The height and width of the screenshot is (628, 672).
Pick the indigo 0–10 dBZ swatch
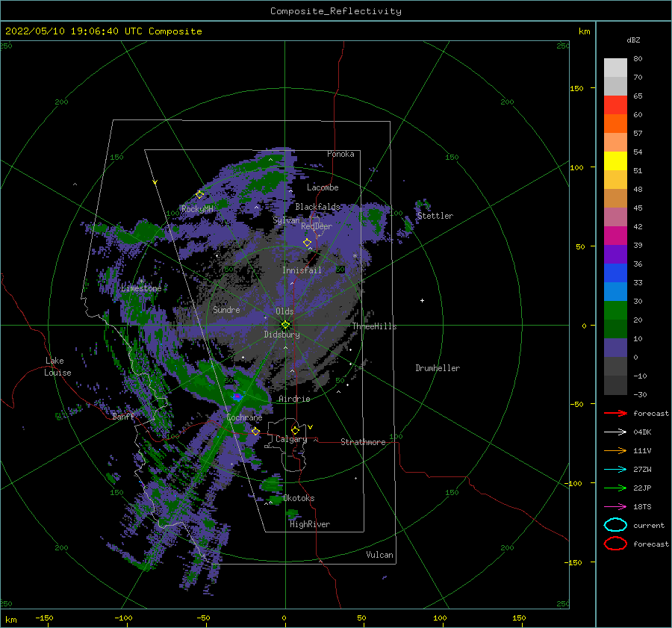pyautogui.click(x=615, y=348)
